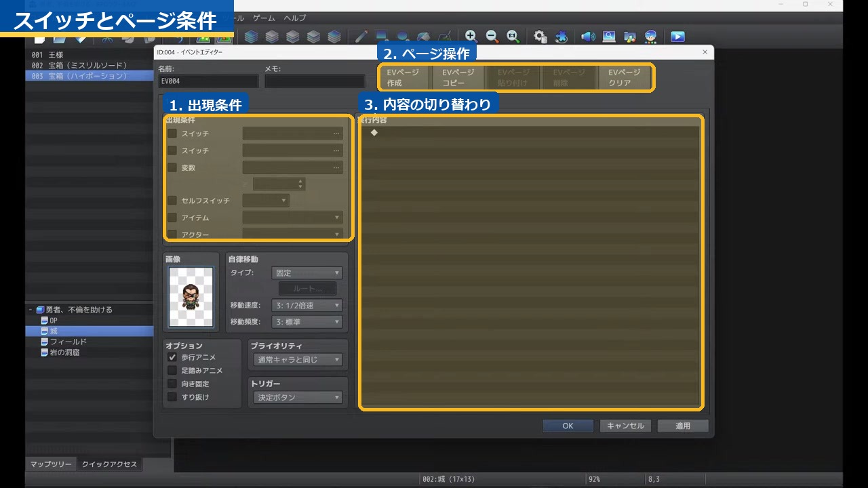Click the first layer stack icon in toolbar
This screenshot has height=488, width=868.
coord(251,37)
